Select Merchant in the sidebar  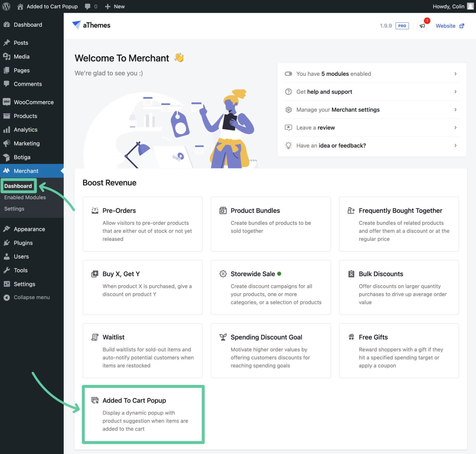32,171
